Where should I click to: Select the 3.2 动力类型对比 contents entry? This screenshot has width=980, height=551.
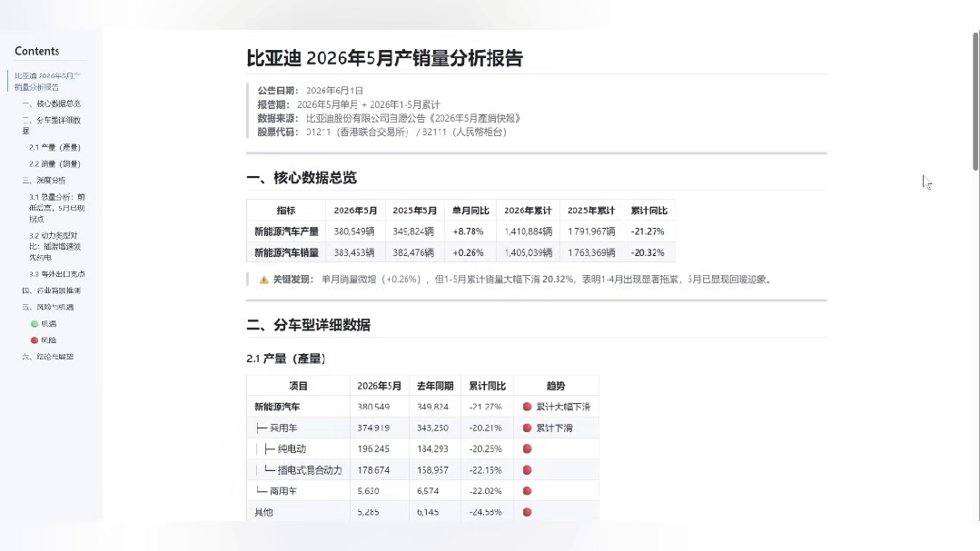55,246
